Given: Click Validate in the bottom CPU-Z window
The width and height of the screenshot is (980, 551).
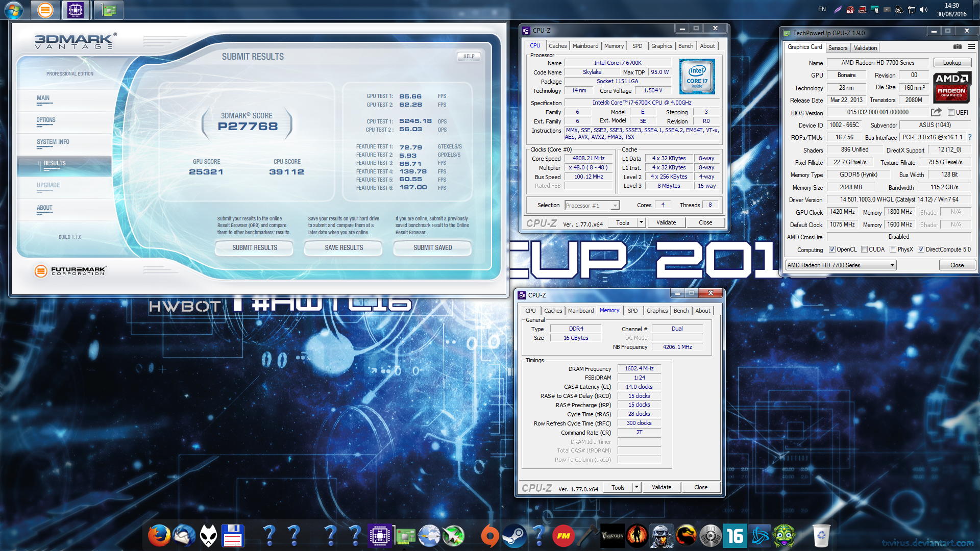Looking at the screenshot, I should pos(661,487).
